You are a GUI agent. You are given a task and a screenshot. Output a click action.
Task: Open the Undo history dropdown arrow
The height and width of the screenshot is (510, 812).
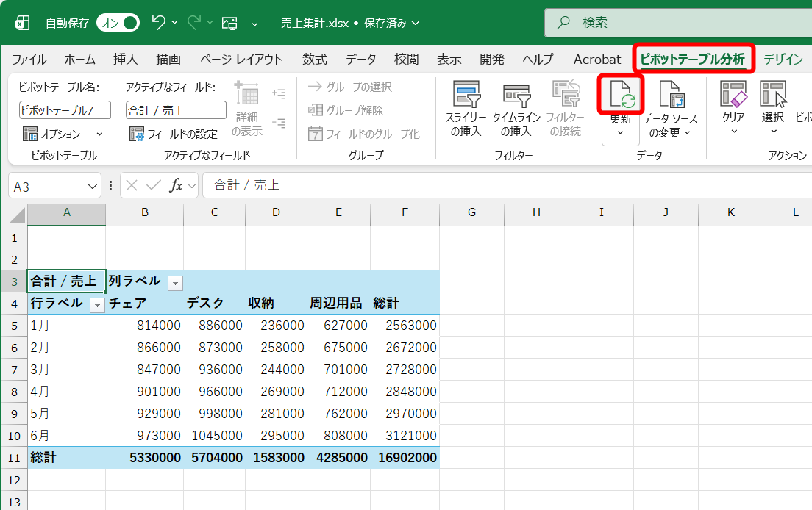[x=174, y=23]
